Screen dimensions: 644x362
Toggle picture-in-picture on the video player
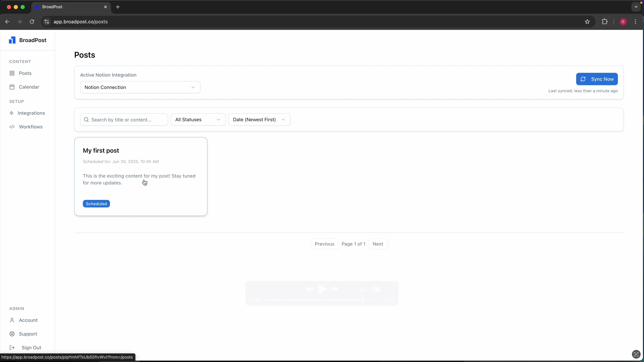click(376, 289)
